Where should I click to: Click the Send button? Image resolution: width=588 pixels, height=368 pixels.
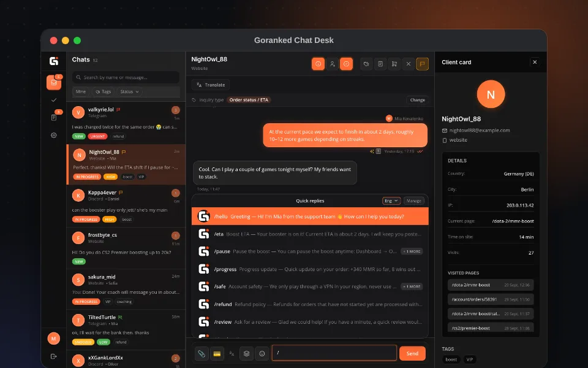tap(412, 353)
